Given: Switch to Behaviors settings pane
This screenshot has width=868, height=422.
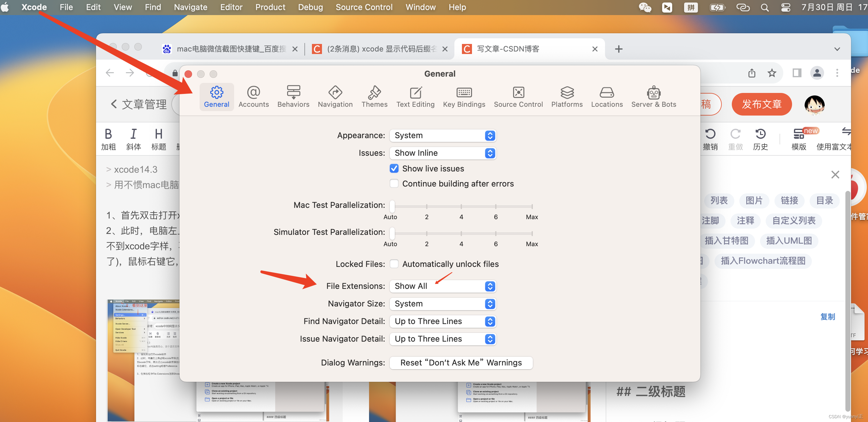Looking at the screenshot, I should 293,96.
